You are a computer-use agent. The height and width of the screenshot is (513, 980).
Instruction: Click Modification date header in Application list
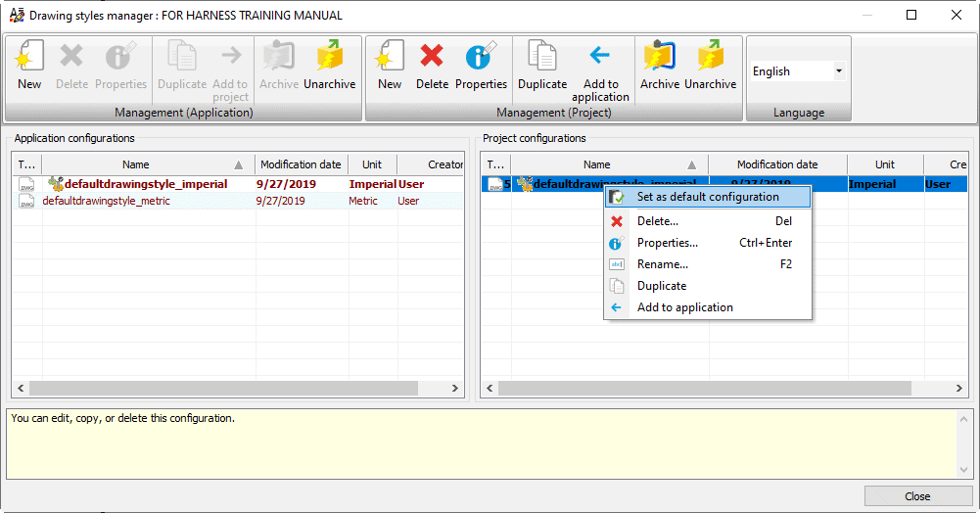pyautogui.click(x=302, y=164)
